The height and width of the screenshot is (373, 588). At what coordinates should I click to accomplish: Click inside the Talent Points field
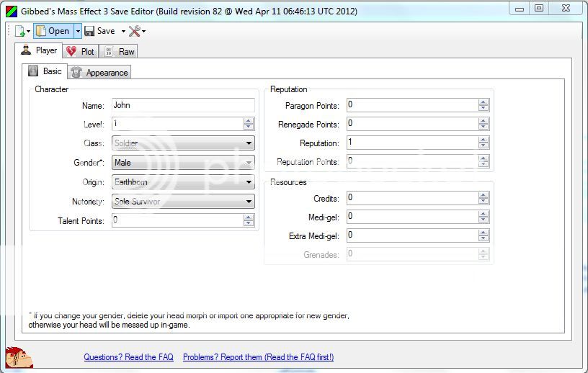pos(177,220)
